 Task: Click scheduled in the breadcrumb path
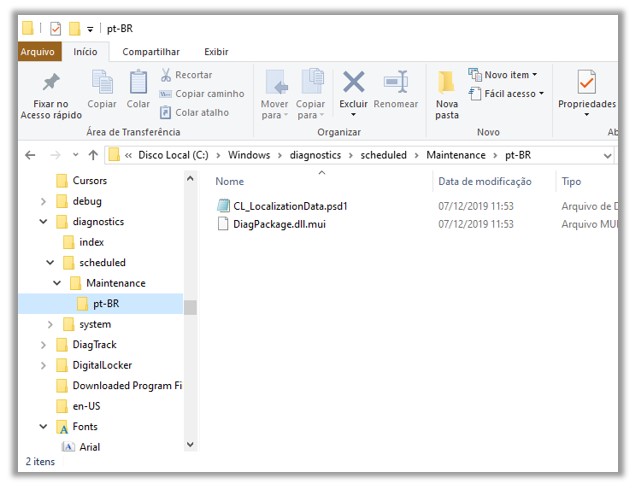pos(383,155)
